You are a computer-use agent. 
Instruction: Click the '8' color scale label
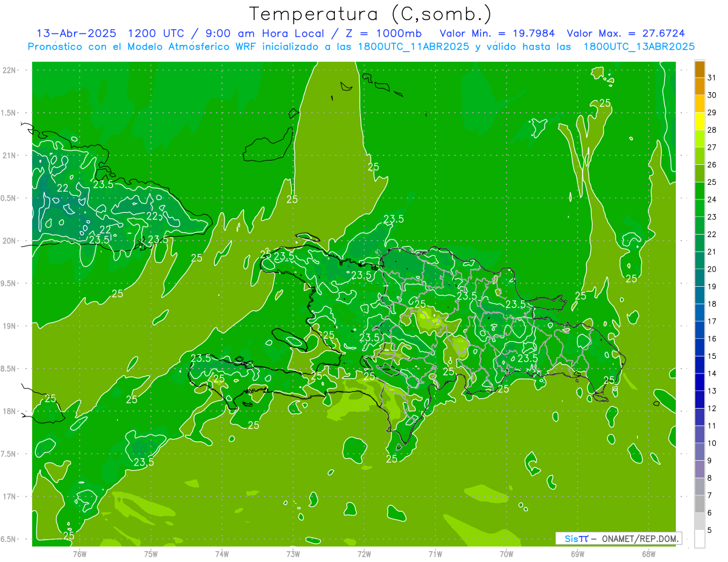[x=710, y=478]
